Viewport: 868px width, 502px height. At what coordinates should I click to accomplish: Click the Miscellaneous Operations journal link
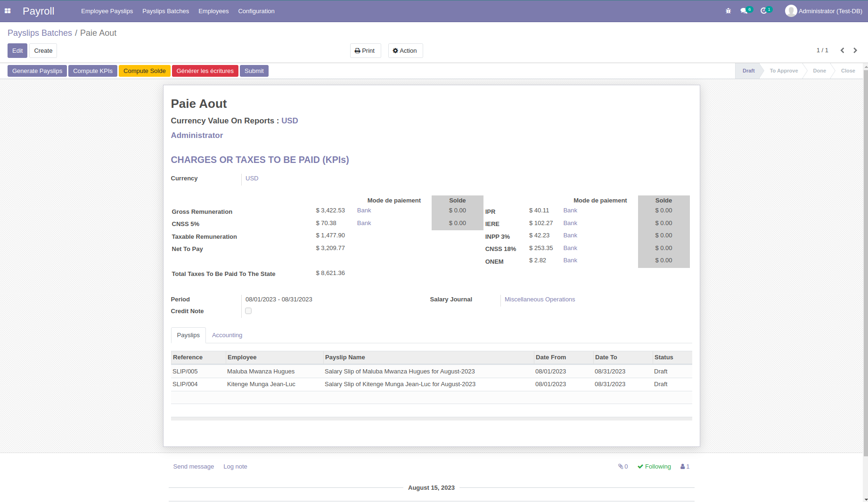[540, 300]
